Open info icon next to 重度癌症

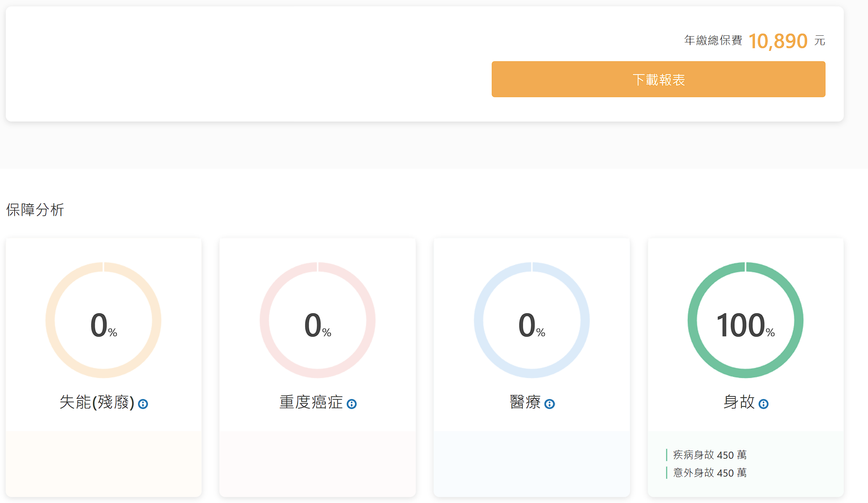[352, 404]
